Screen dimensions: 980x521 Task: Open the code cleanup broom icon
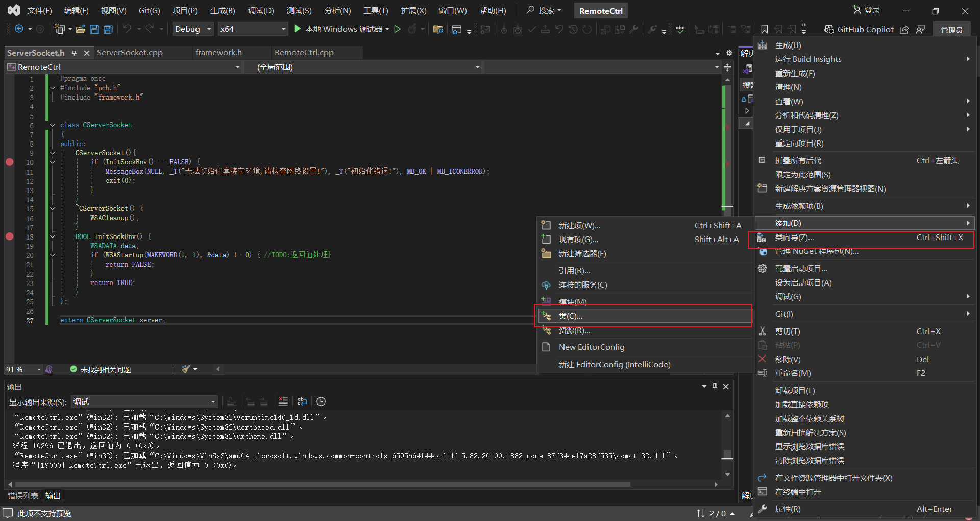pyautogui.click(x=186, y=369)
